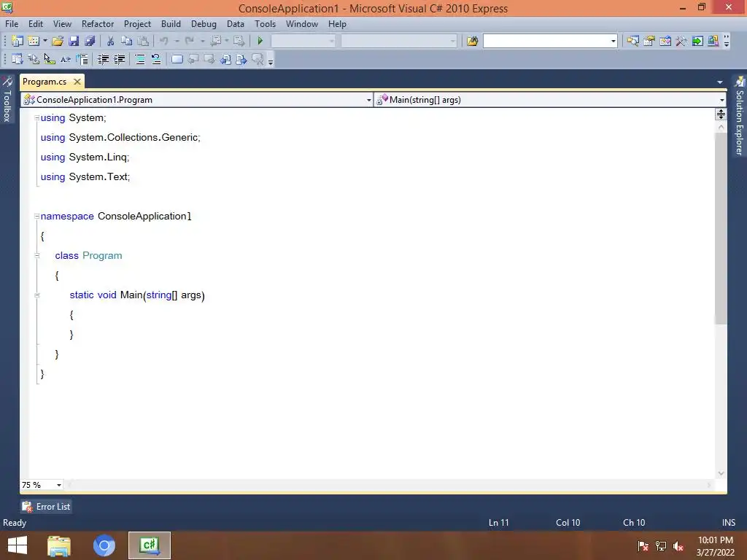The width and height of the screenshot is (747, 560).
Task: Click the Display Parameter Info icon
Action: (34, 60)
